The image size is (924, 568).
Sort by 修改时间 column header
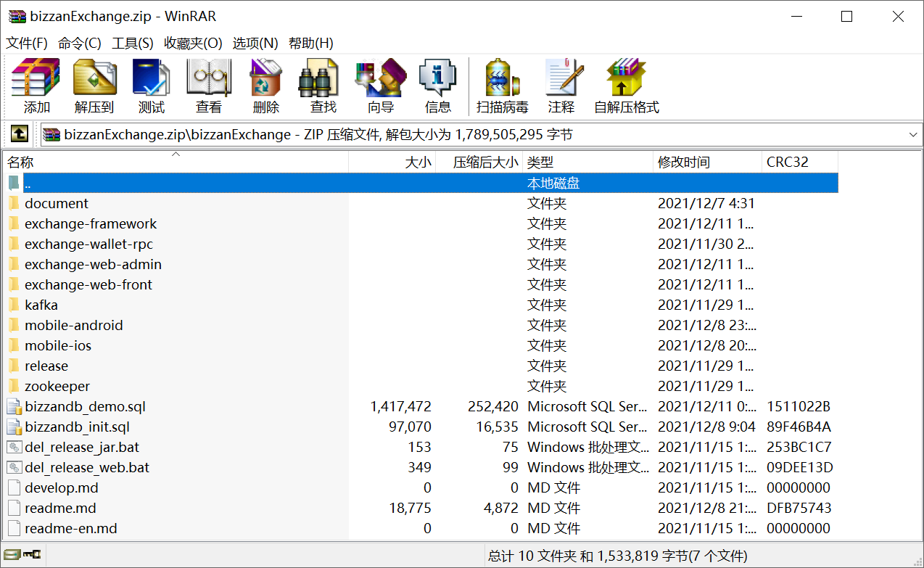[x=707, y=162]
